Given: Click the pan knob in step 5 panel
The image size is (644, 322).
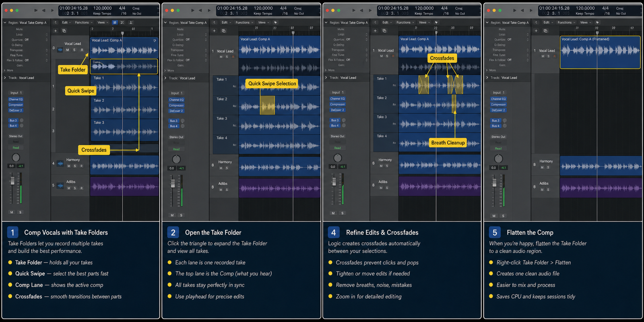Looking at the screenshot, I should click(x=498, y=158).
